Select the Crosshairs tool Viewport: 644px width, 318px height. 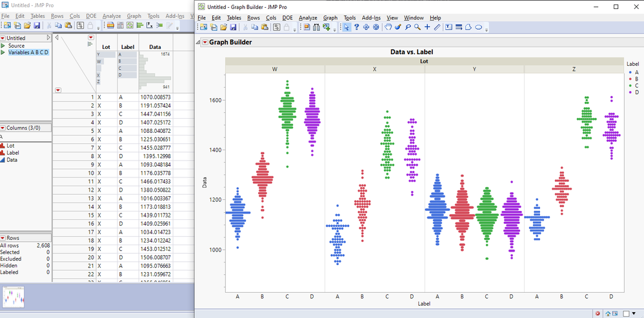point(427,27)
